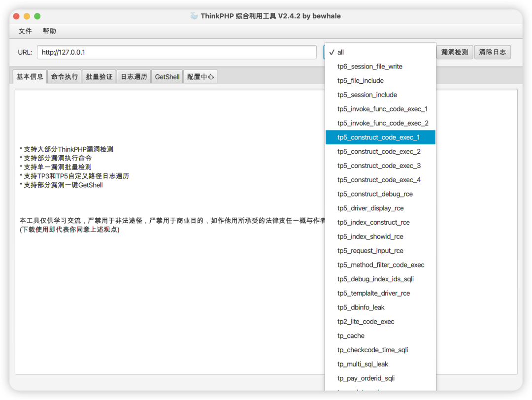Pick tp5_request_input_rce from dropdown
532x400 pixels.
(x=380, y=251)
